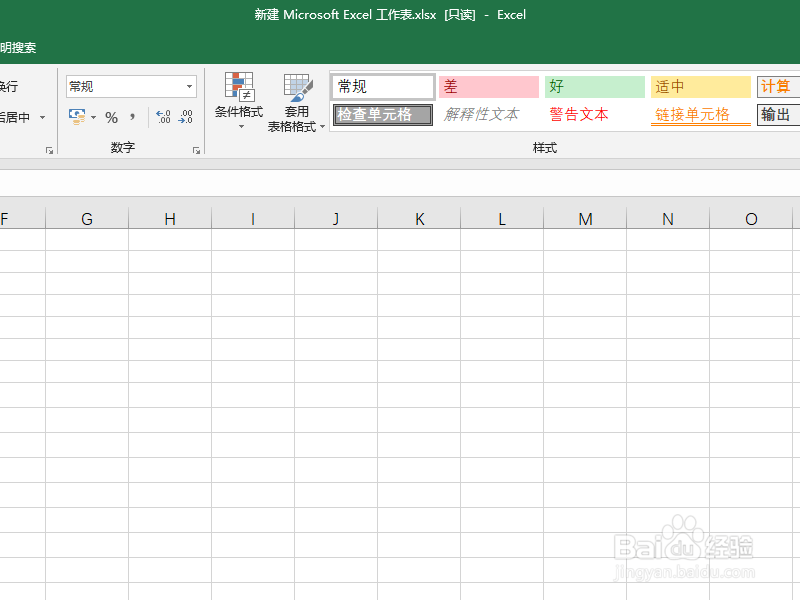Click the formula bar input area
This screenshot has width=800, height=600.
[400, 183]
